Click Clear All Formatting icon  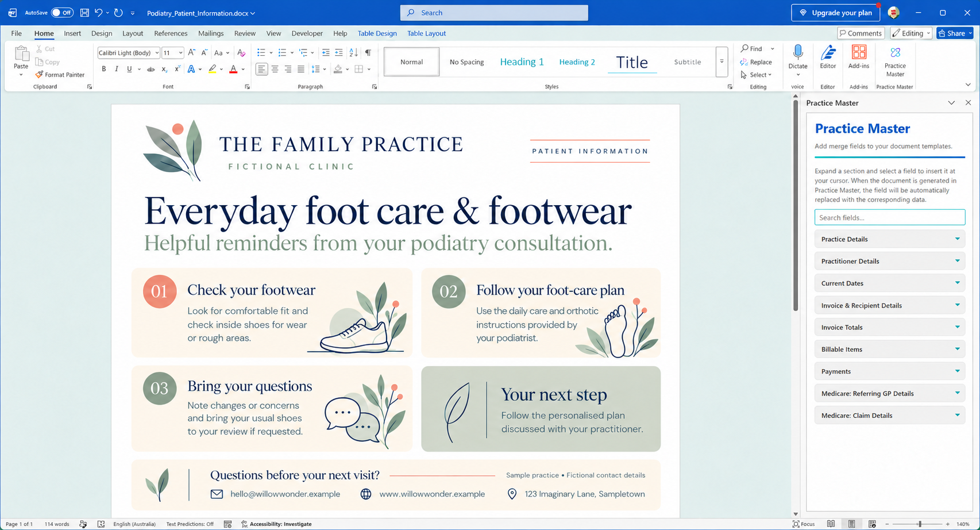click(x=241, y=52)
